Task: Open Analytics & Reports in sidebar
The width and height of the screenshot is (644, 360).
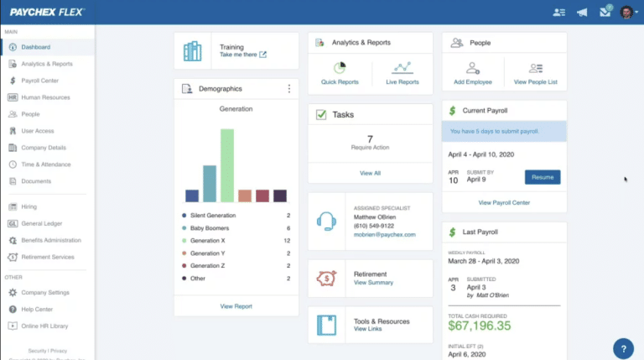Action: (x=48, y=64)
